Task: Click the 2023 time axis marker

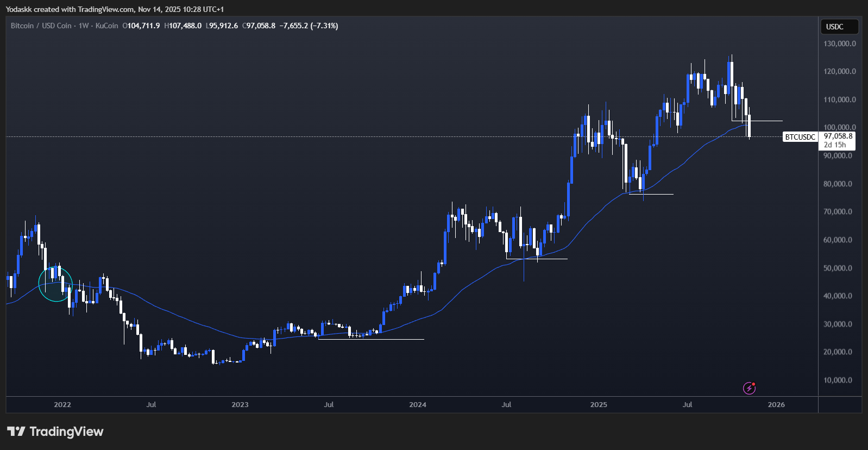Action: tap(240, 405)
